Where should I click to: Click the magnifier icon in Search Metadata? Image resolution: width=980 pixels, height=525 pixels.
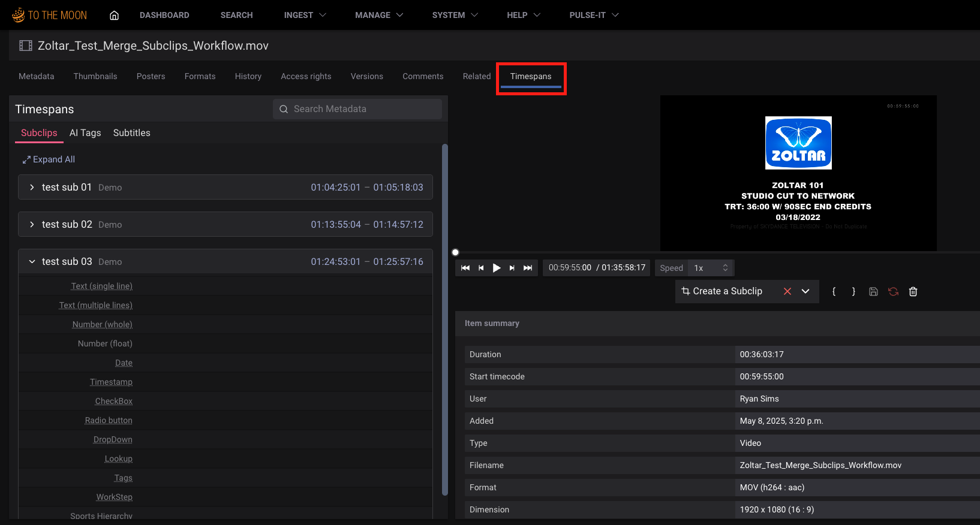[284, 109]
